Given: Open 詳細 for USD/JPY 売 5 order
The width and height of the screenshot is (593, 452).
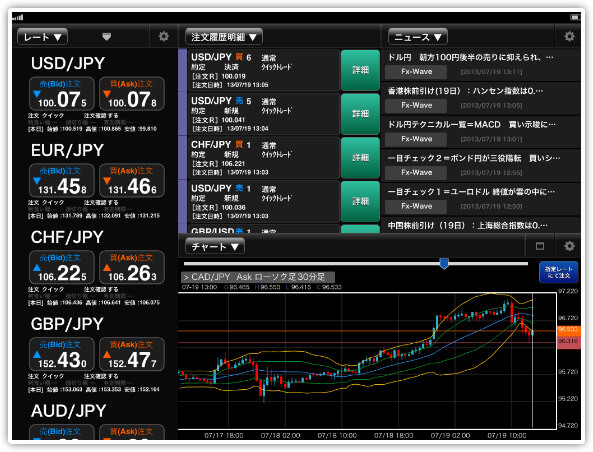Looking at the screenshot, I should pyautogui.click(x=360, y=114).
